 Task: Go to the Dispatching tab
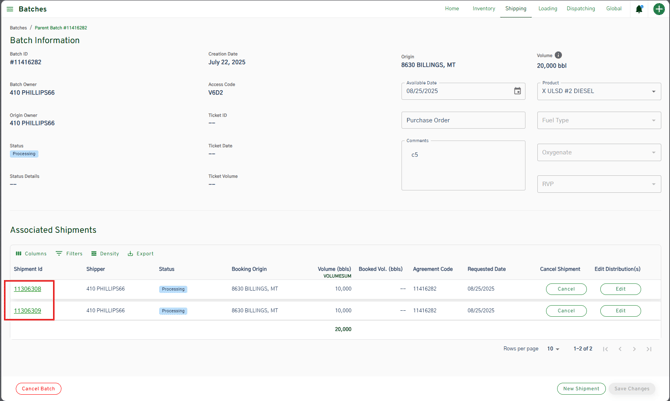pyautogui.click(x=580, y=9)
